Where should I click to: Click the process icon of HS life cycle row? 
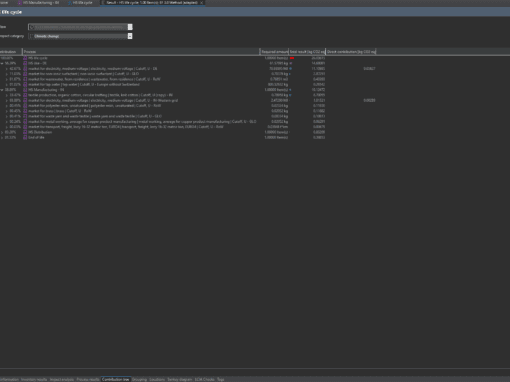(x=25, y=58)
